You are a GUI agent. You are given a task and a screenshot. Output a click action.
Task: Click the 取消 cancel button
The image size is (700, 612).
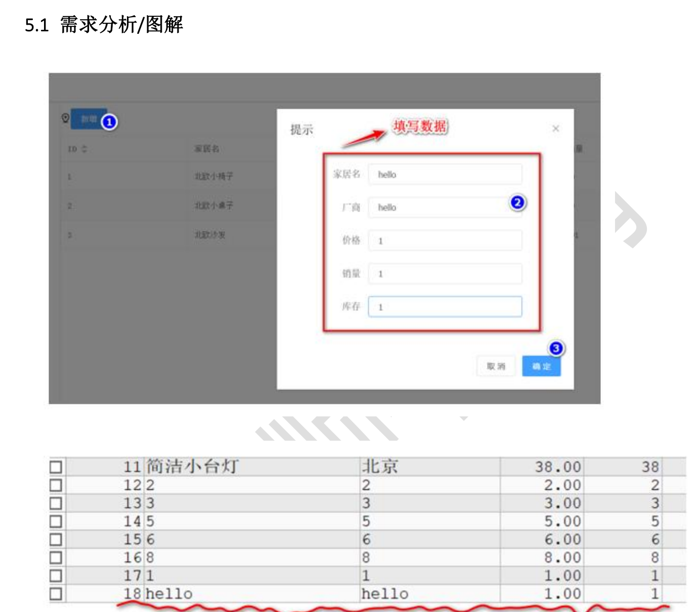(x=496, y=366)
